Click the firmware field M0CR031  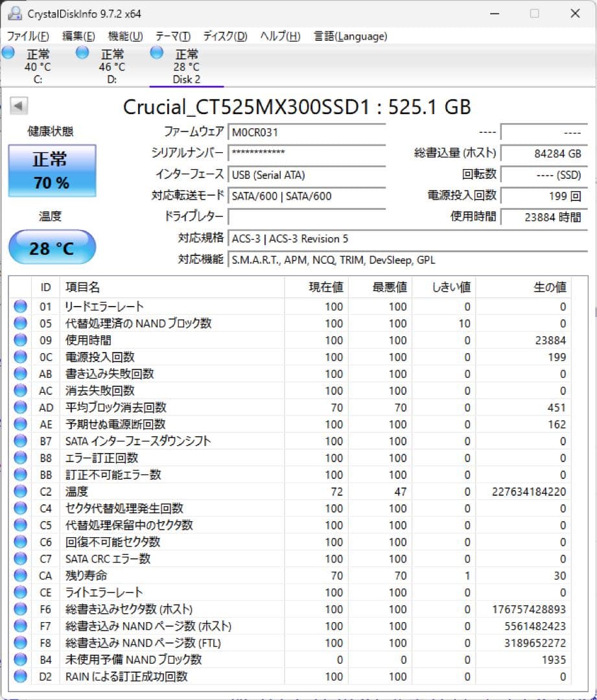tap(307, 132)
